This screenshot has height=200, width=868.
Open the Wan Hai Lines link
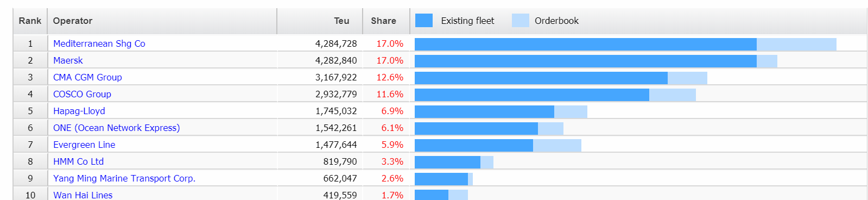click(x=83, y=195)
